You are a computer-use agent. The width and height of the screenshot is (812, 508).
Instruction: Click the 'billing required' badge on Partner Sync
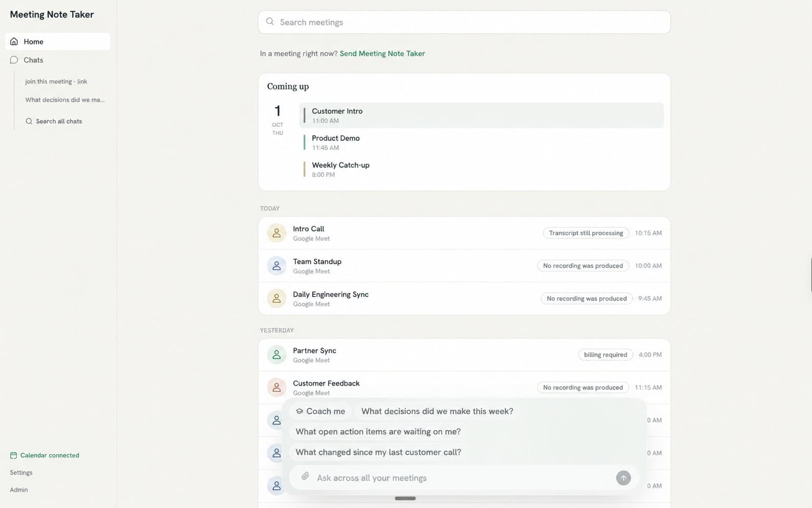click(606, 355)
